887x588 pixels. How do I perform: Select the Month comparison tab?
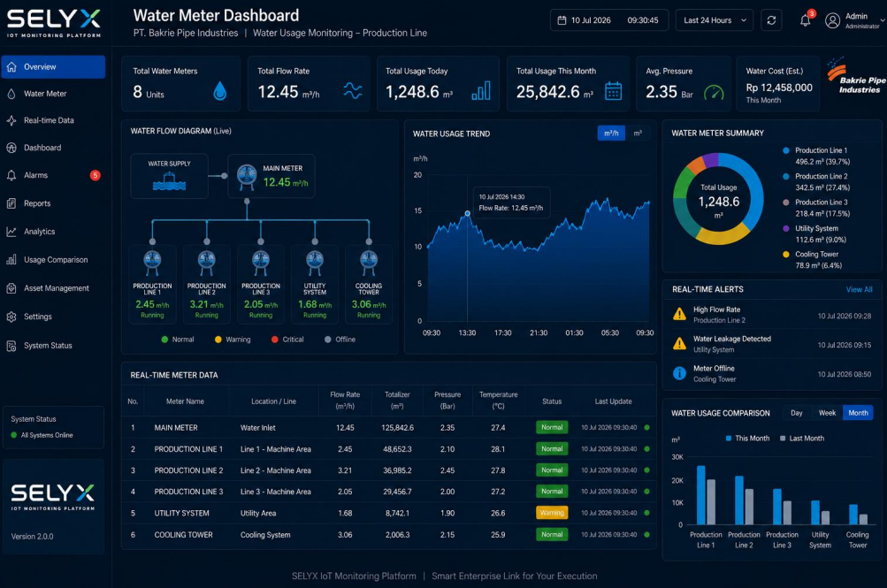pyautogui.click(x=858, y=413)
